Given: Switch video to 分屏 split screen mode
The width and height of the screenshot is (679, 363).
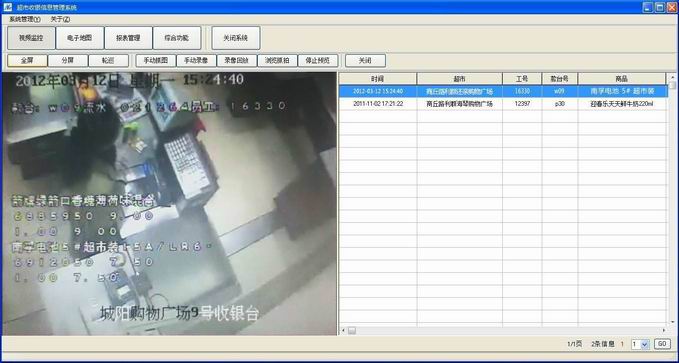Looking at the screenshot, I should click(x=68, y=61).
